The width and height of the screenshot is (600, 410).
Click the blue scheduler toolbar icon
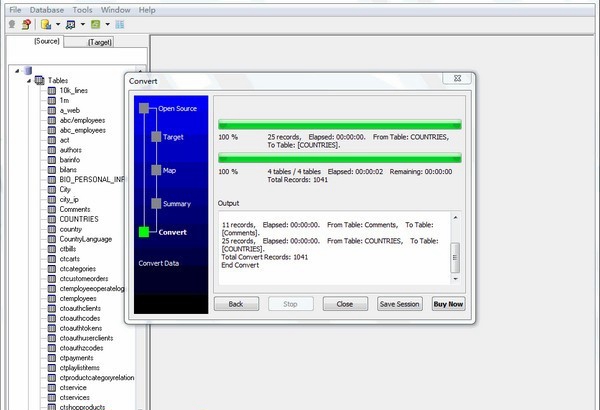(x=70, y=25)
